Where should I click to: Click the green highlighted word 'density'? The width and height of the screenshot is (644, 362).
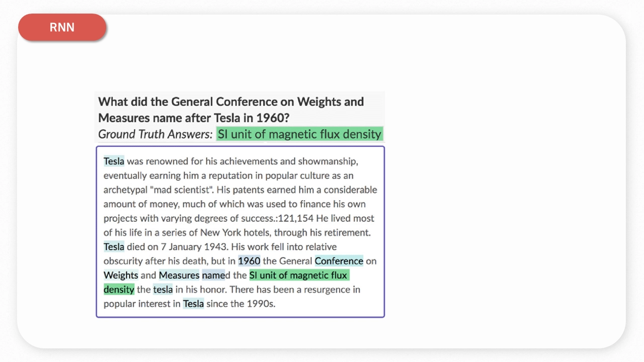coord(119,290)
